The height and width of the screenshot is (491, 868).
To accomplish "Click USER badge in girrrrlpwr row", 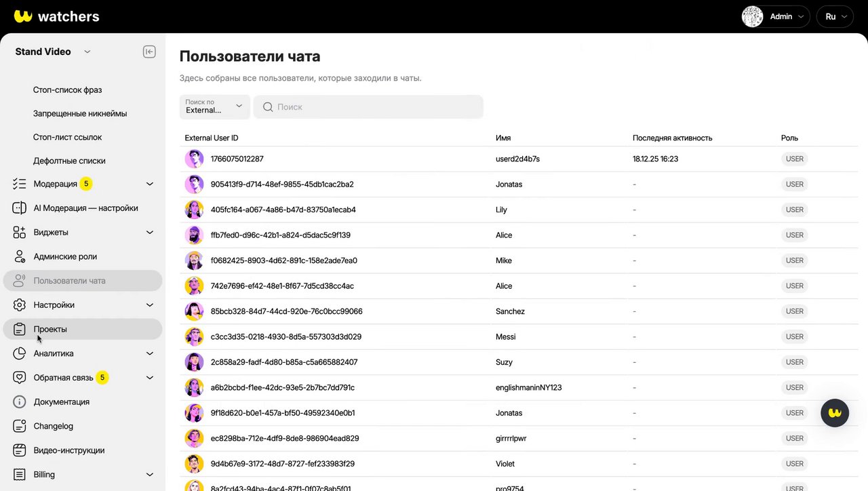I will 794,438.
